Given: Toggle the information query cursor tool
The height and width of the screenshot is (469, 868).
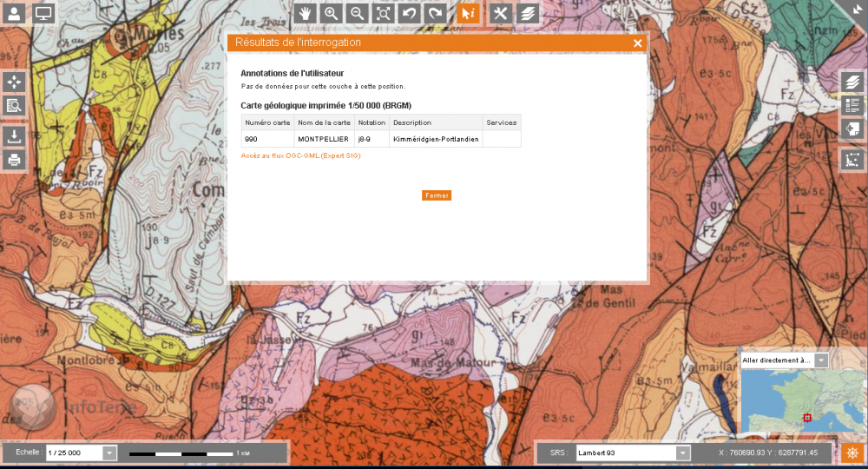Looking at the screenshot, I should 468,13.
